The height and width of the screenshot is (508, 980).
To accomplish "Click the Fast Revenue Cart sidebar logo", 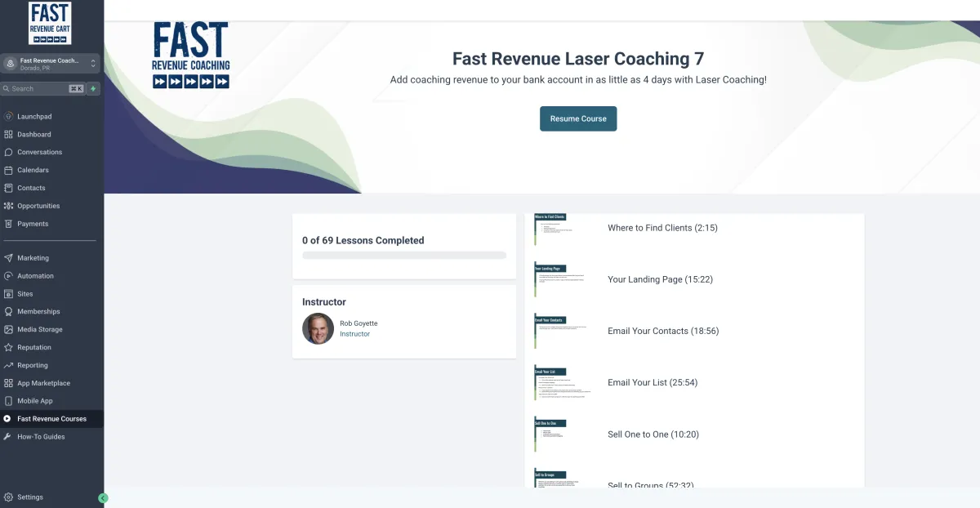I will 50,23.
